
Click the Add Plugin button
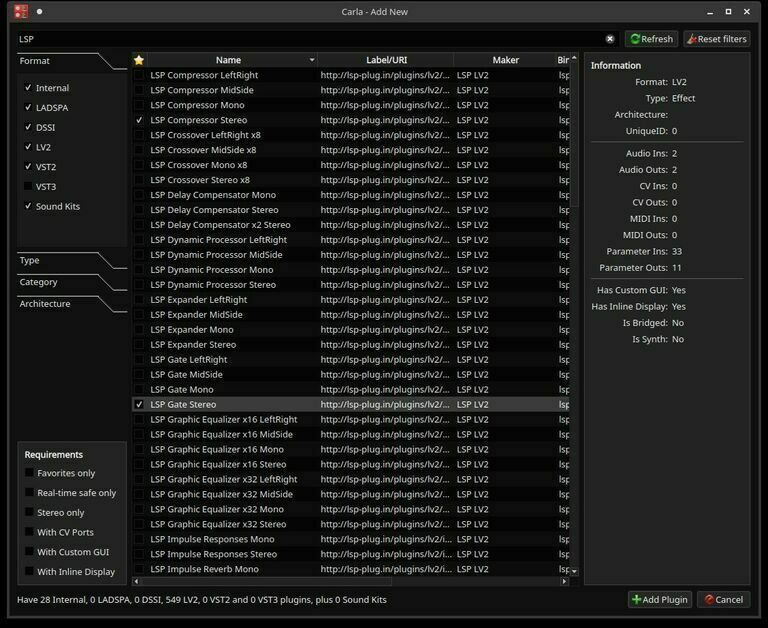(660, 600)
